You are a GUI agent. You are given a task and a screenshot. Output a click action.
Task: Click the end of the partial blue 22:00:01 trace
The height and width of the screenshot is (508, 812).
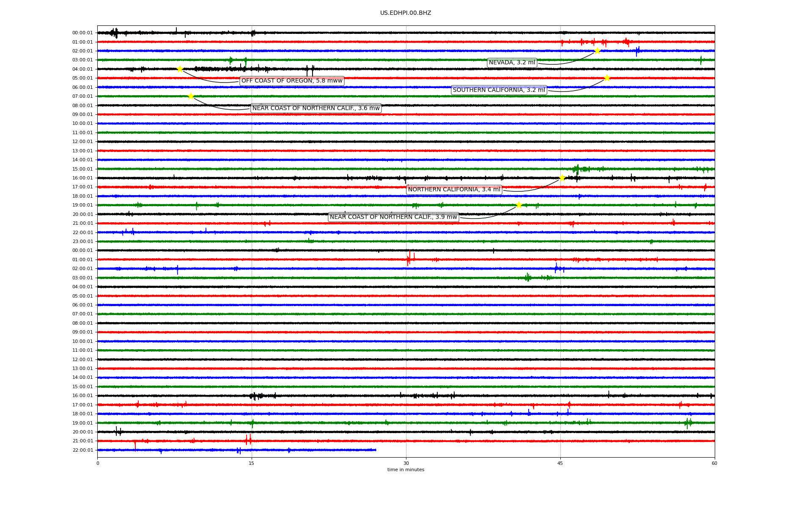point(376,450)
